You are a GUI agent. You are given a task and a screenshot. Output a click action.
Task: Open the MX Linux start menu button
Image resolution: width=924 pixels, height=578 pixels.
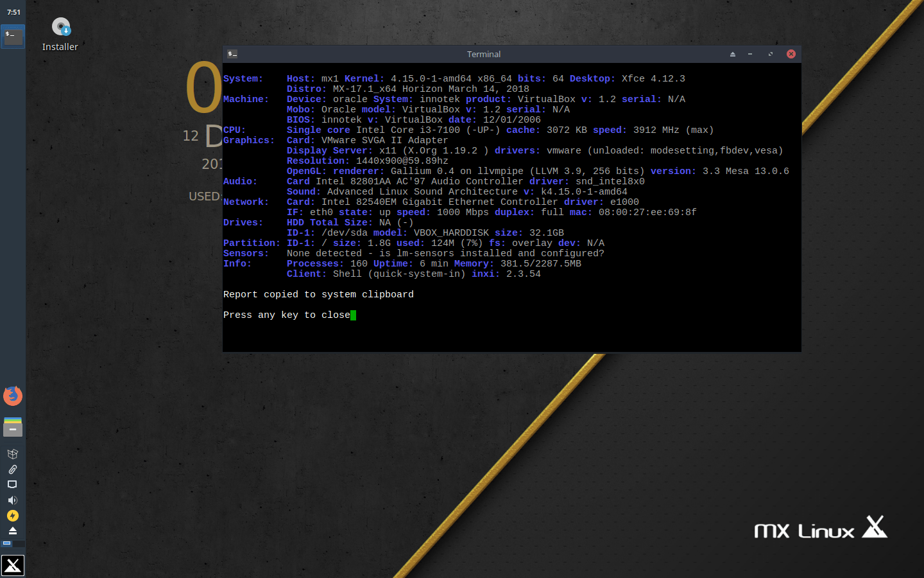pos(13,565)
